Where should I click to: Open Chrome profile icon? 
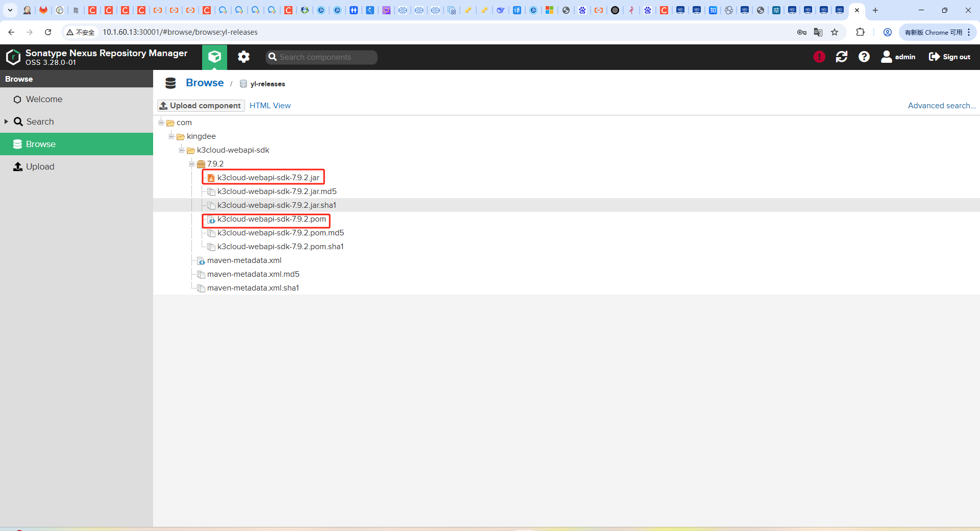point(888,32)
